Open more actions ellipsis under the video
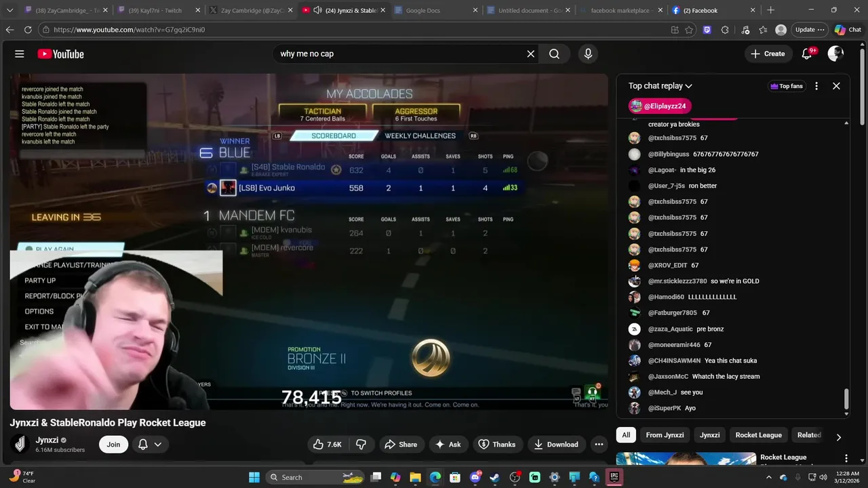This screenshot has width=868, height=488. coord(599,445)
